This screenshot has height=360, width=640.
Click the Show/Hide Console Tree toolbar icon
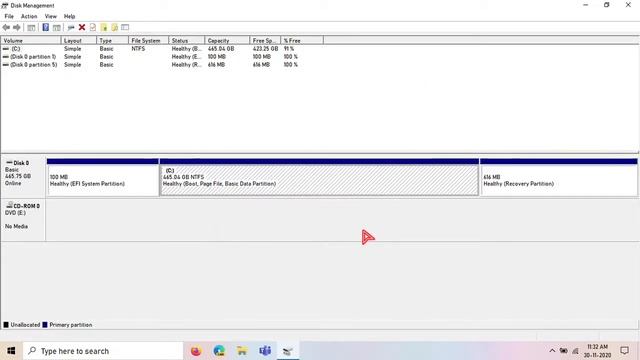pos(31,27)
